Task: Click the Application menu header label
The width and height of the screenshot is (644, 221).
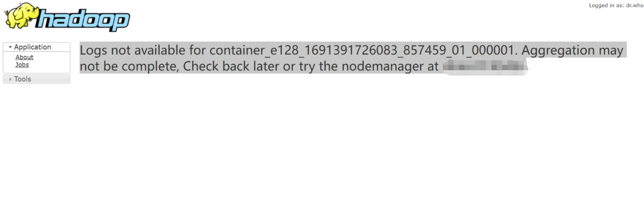Action: 32,47
